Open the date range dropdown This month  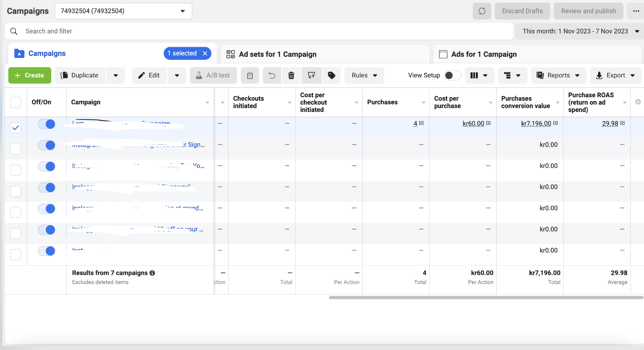point(580,31)
